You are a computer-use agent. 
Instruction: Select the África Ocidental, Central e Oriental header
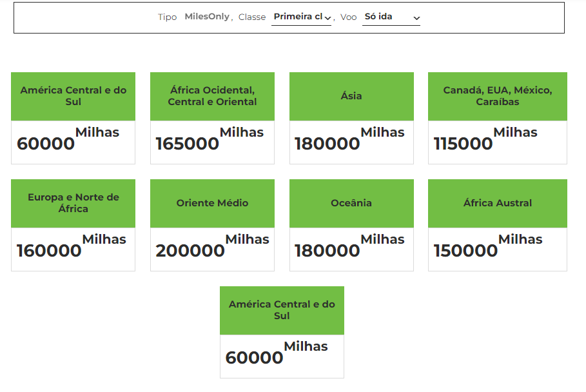(212, 96)
